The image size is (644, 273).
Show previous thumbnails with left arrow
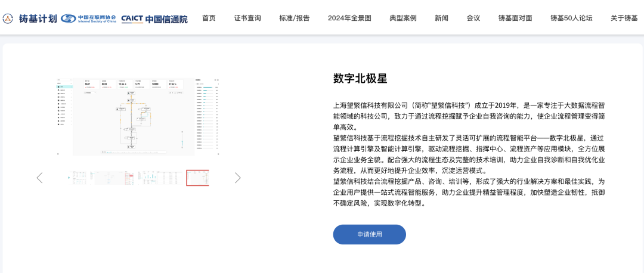39,178
